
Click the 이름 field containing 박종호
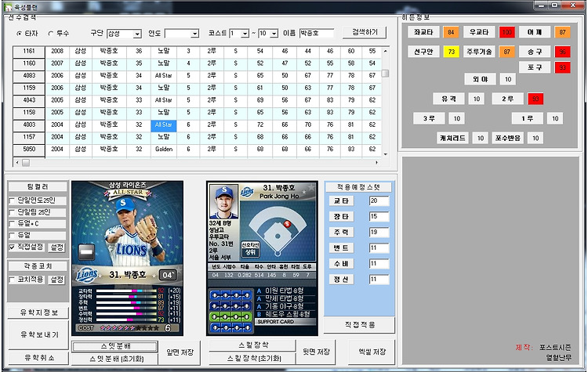317,34
